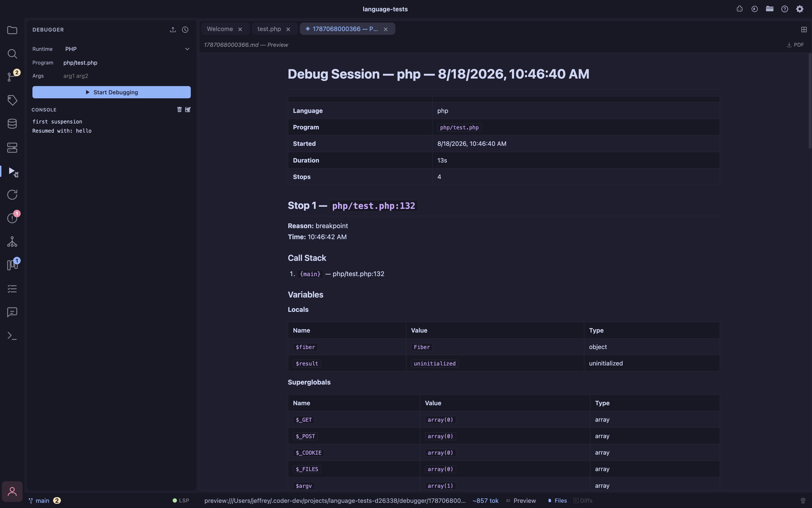Open the task checklist sidebar icon
This screenshot has width=812, height=508.
12,289
